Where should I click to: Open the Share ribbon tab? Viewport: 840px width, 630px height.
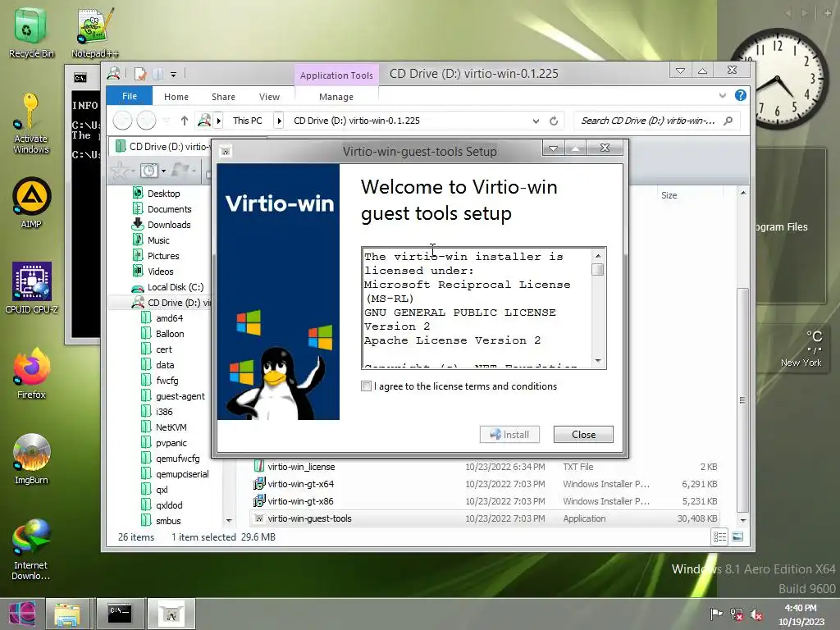223,97
